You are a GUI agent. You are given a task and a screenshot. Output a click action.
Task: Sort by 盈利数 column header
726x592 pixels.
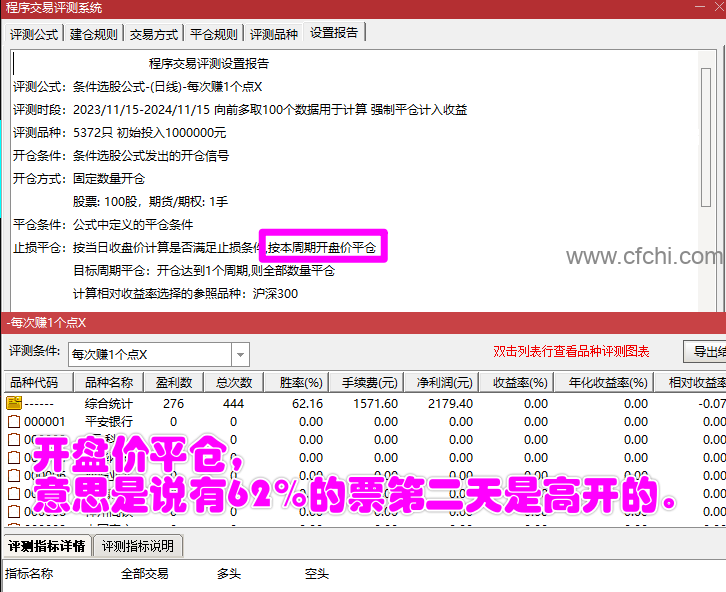click(174, 382)
